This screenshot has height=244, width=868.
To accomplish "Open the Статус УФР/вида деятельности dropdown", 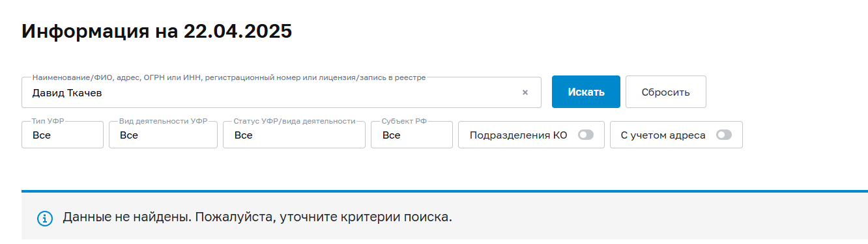I will click(294, 135).
